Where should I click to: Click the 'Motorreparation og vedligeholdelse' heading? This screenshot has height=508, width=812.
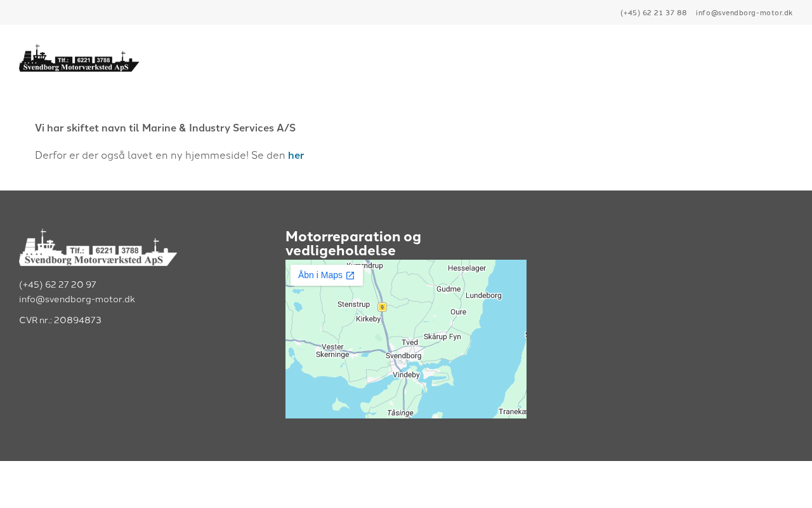(x=353, y=244)
